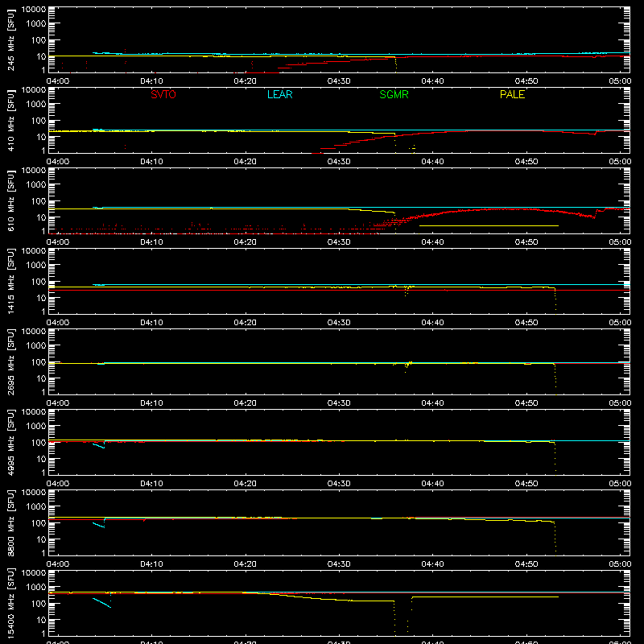Click the red SVTO legend label

click(x=163, y=94)
